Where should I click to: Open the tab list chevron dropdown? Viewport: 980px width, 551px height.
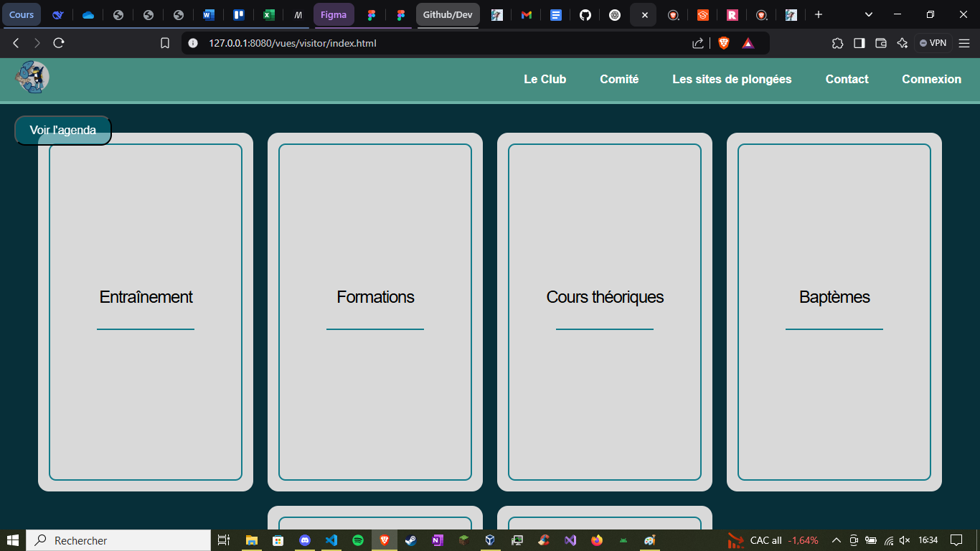(868, 14)
